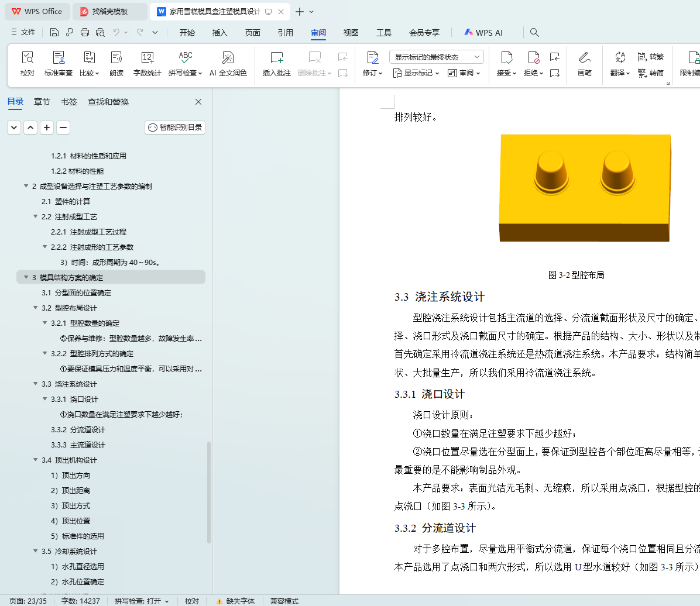Click the move up arrow in outline panel
The width and height of the screenshot is (700, 606).
[x=30, y=127]
